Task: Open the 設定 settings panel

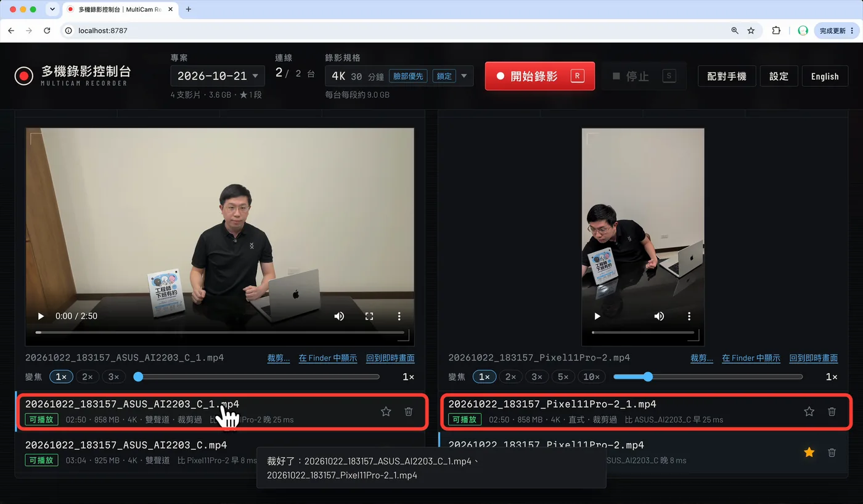Action: tap(779, 76)
